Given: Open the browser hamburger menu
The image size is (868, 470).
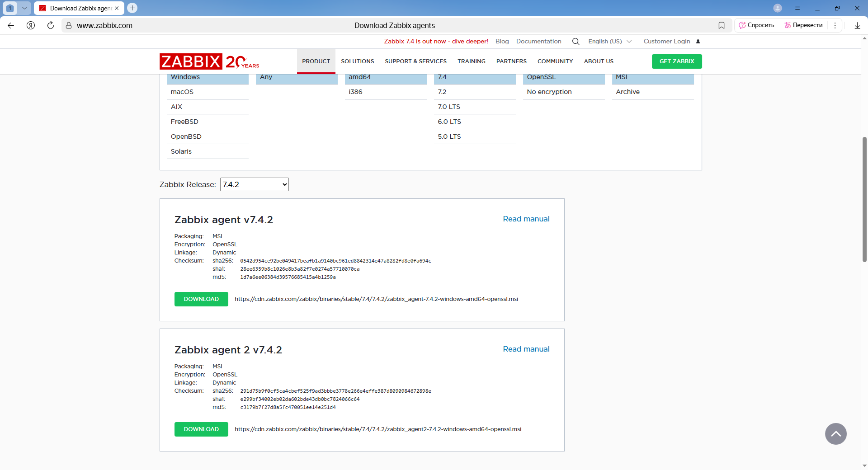Looking at the screenshot, I should tap(797, 8).
